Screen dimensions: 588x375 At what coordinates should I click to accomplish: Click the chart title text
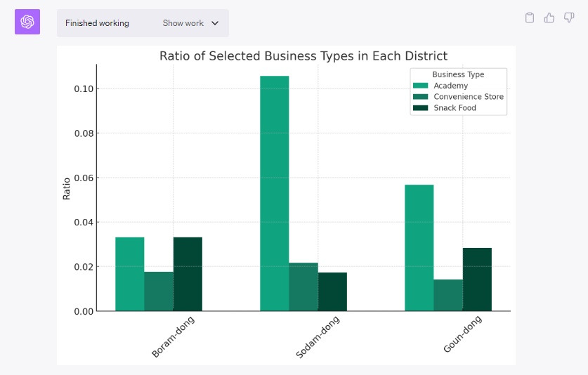point(303,56)
